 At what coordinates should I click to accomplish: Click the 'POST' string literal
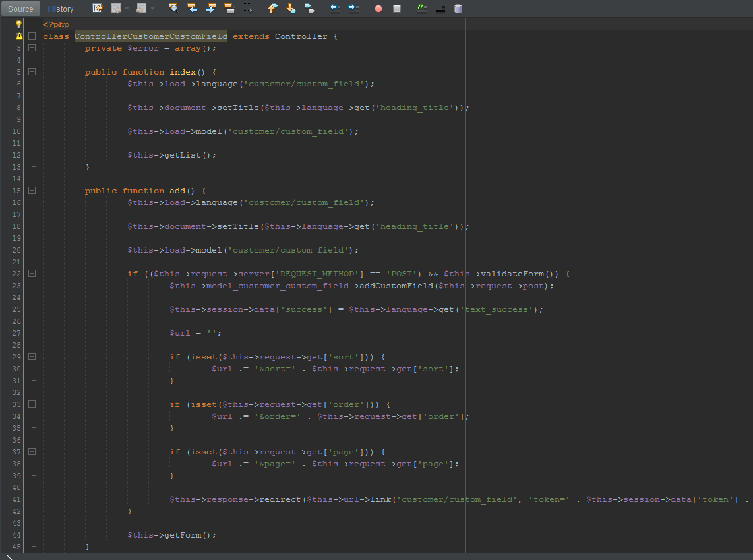(x=402, y=274)
